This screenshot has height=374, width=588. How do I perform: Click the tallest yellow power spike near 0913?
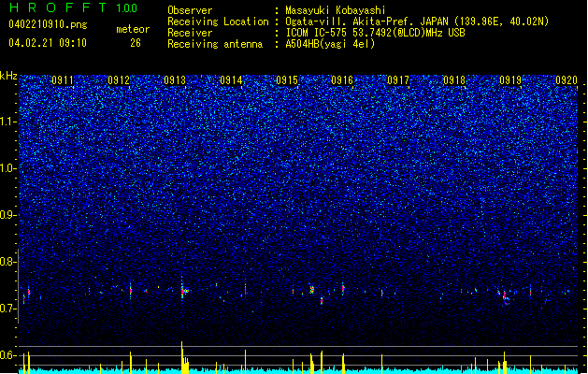point(182,357)
